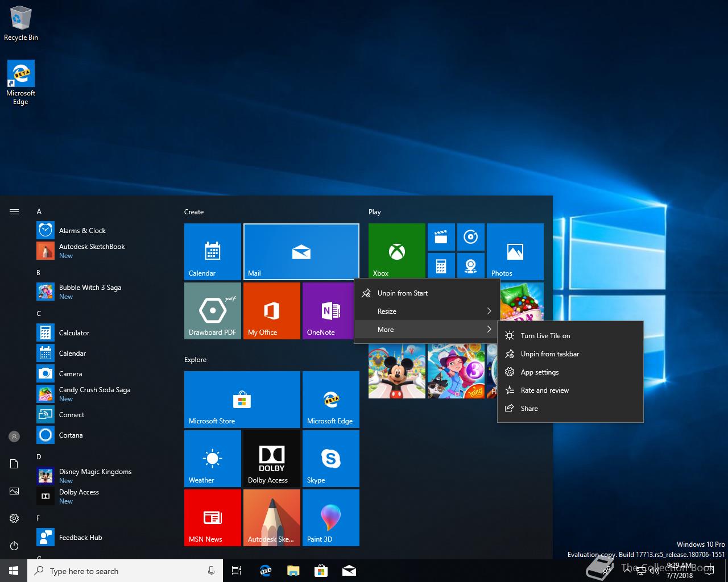This screenshot has width=728, height=582.
Task: Open Settings gear in Start sidebar
Action: point(14,518)
